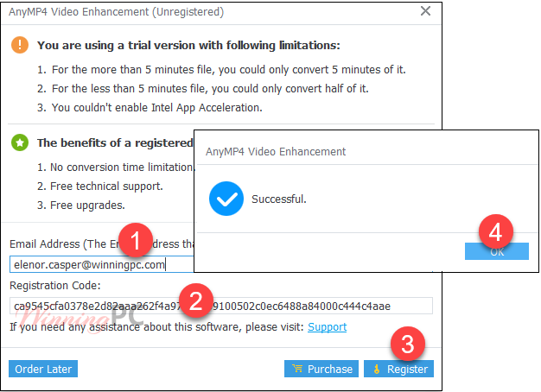The height and width of the screenshot is (392, 541).
Task: Click the Purchase button
Action: point(321,369)
